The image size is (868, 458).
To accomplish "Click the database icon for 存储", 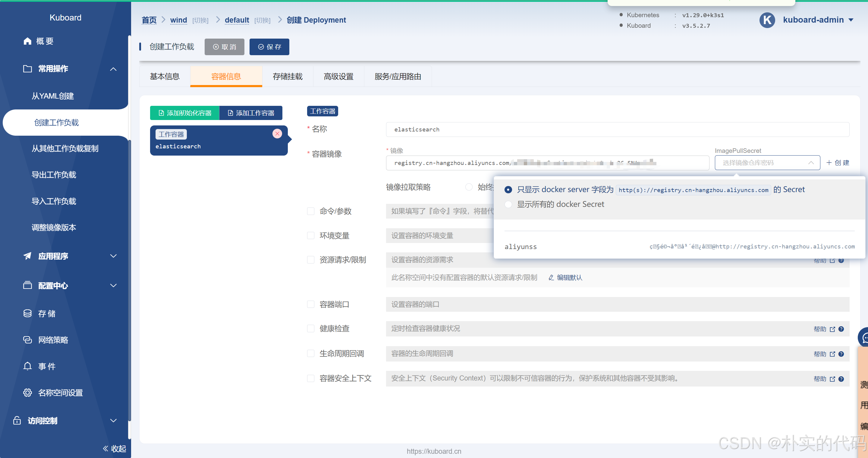I will pyautogui.click(x=27, y=313).
